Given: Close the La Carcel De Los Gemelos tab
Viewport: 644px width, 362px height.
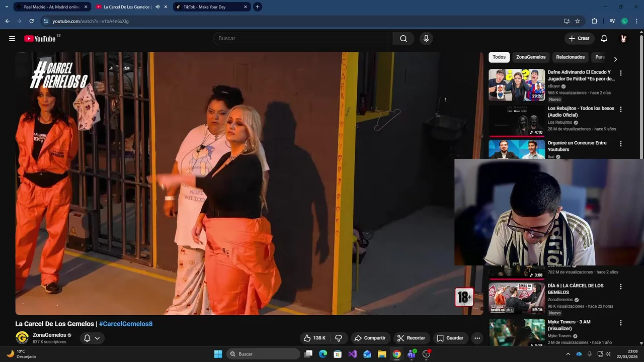Looking at the screenshot, I should click(x=166, y=7).
